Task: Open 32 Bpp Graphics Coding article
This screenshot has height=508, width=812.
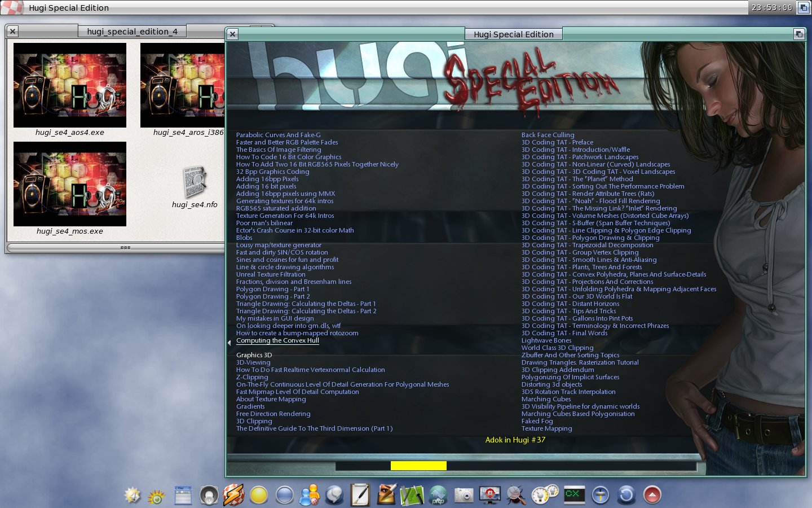Action: click(273, 172)
